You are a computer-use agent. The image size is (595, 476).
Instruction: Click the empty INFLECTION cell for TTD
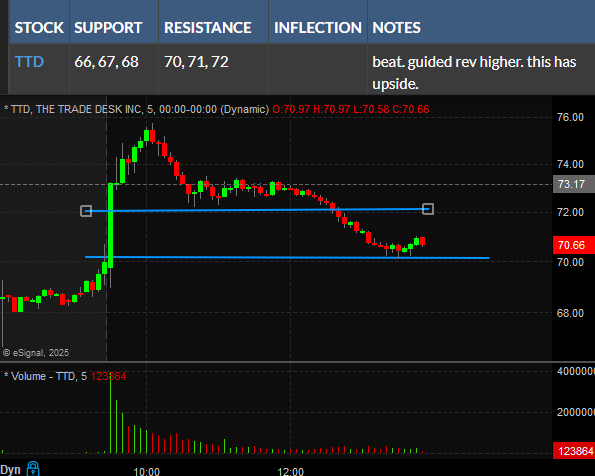(x=318, y=69)
